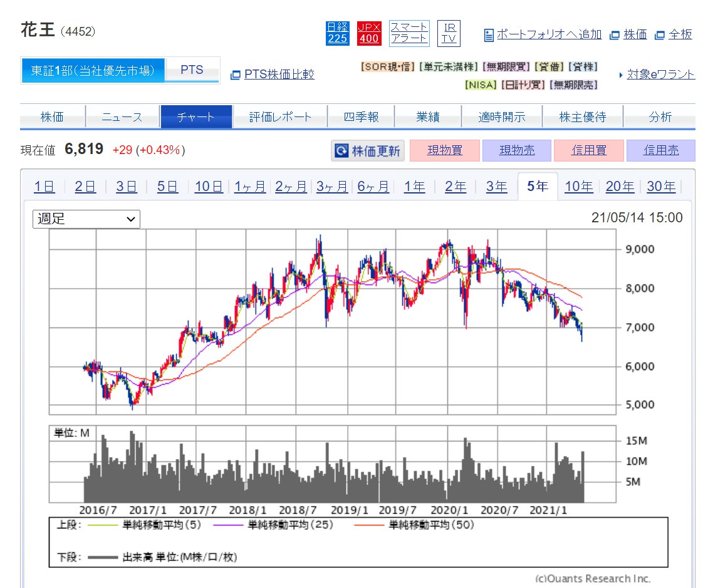Viewport: 703px width, 588px height.
Task: Click the [単元未満株] label tag
Action: 449,67
